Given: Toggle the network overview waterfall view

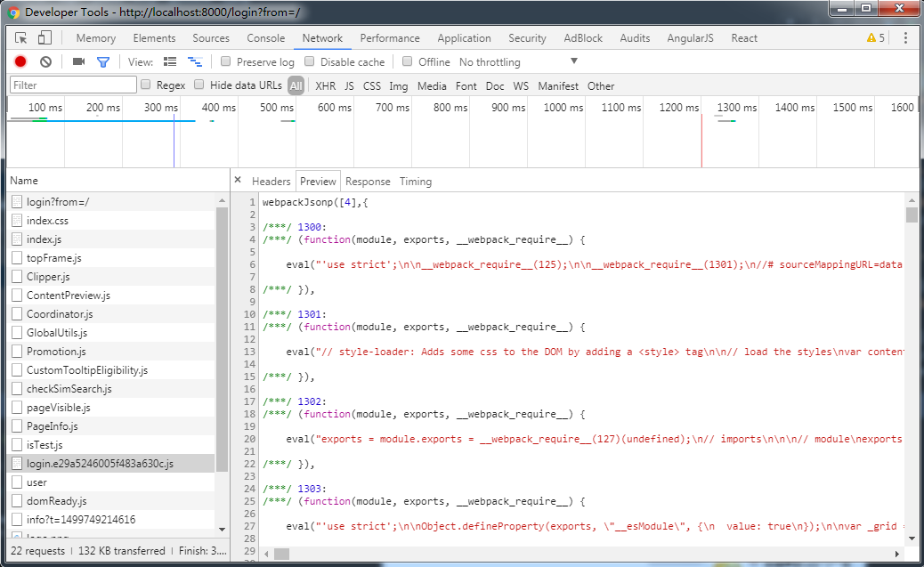Looking at the screenshot, I should [195, 61].
